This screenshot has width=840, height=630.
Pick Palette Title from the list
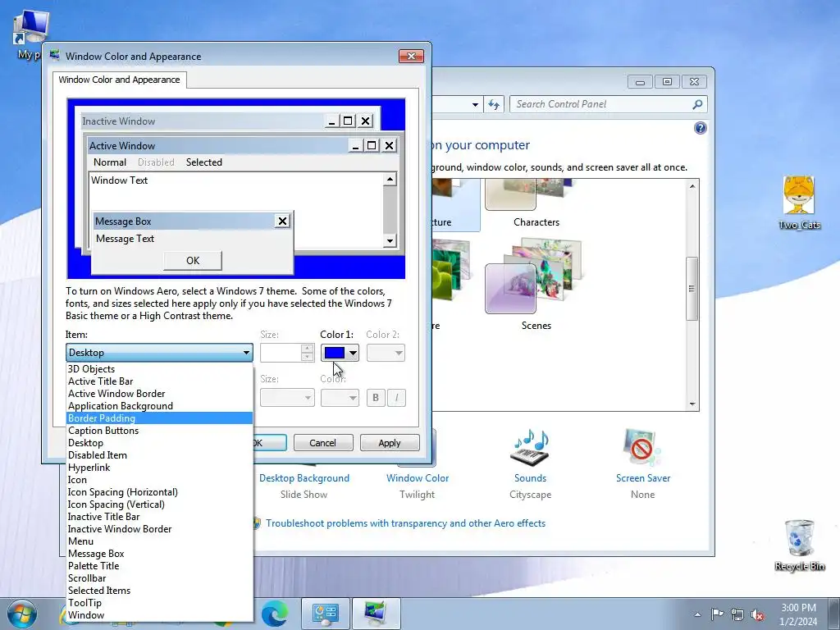tap(159, 566)
